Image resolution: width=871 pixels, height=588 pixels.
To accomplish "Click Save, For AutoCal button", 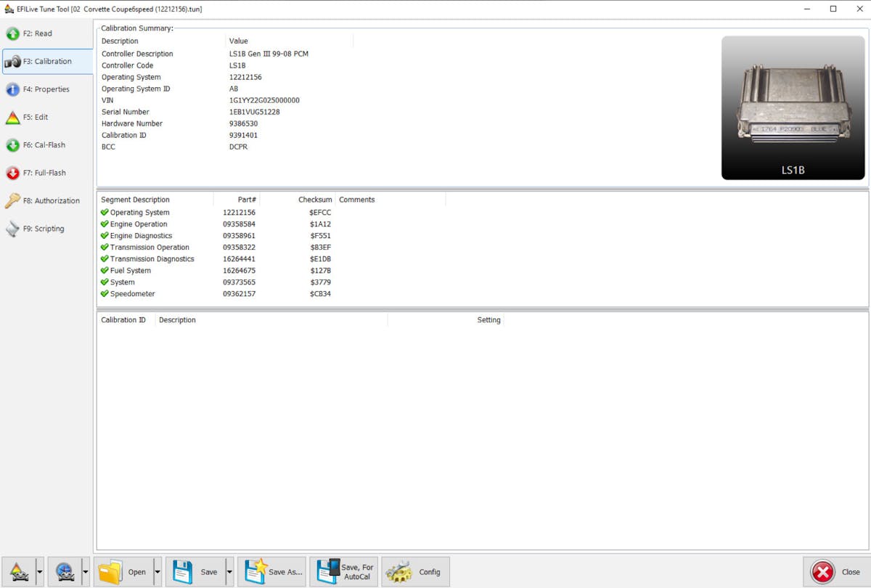I will click(x=344, y=572).
